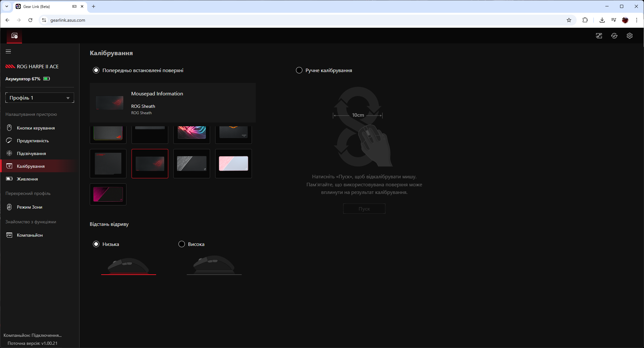Open browser downloads icon
This screenshot has width=644, height=348.
click(x=602, y=20)
